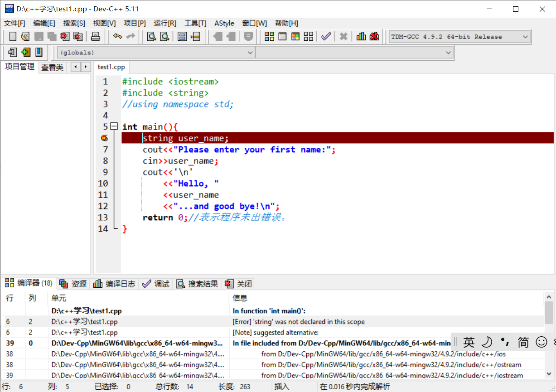Select the 编译器 (18) bottom tab
Screen dimensions: 556x392
pyautogui.click(x=29, y=283)
